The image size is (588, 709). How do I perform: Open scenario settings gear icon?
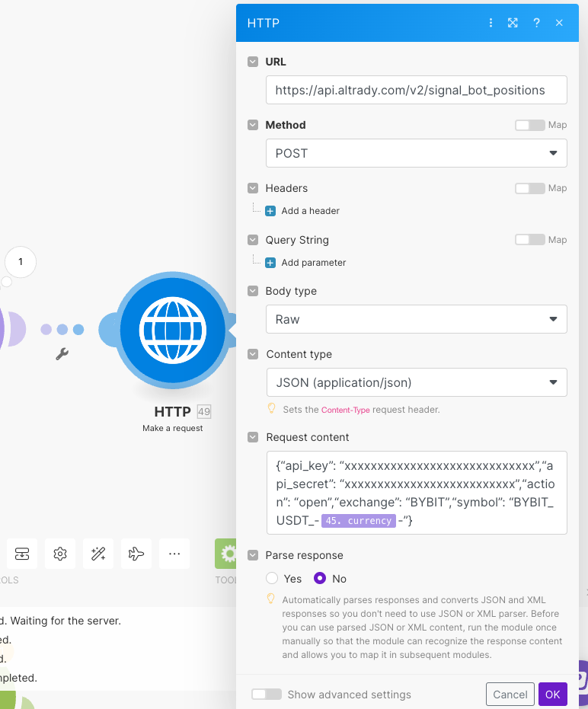coord(60,554)
